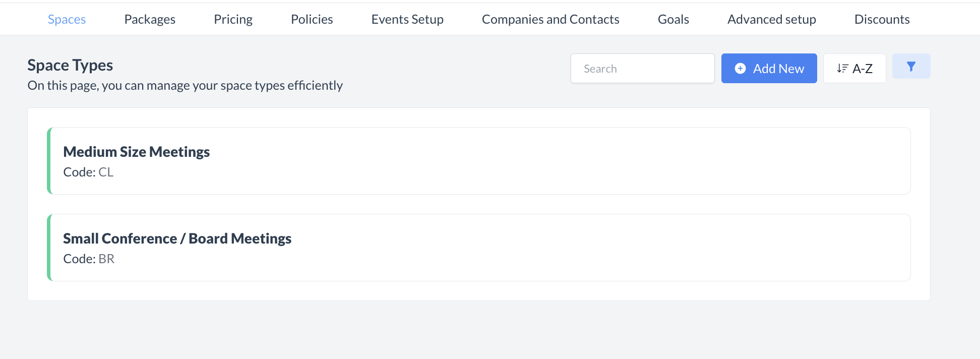Navigate to Companies and Contacts
The height and width of the screenshot is (359, 980).
tap(550, 19)
